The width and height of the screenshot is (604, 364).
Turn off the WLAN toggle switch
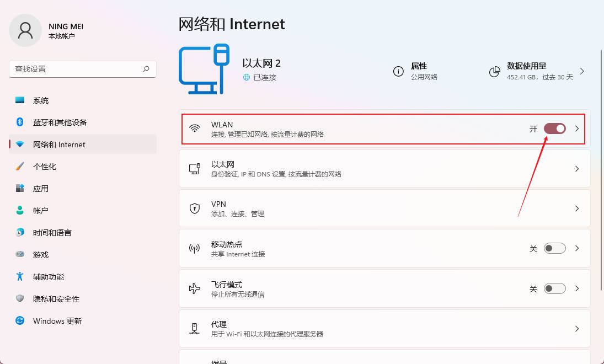point(555,129)
